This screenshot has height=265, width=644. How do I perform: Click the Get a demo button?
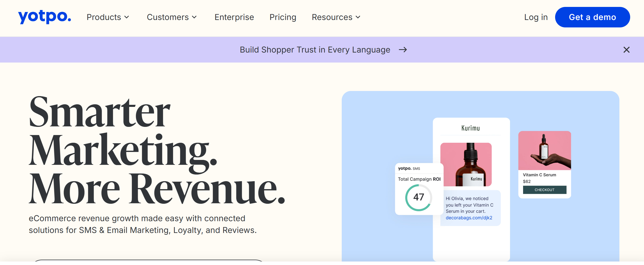pyautogui.click(x=592, y=17)
